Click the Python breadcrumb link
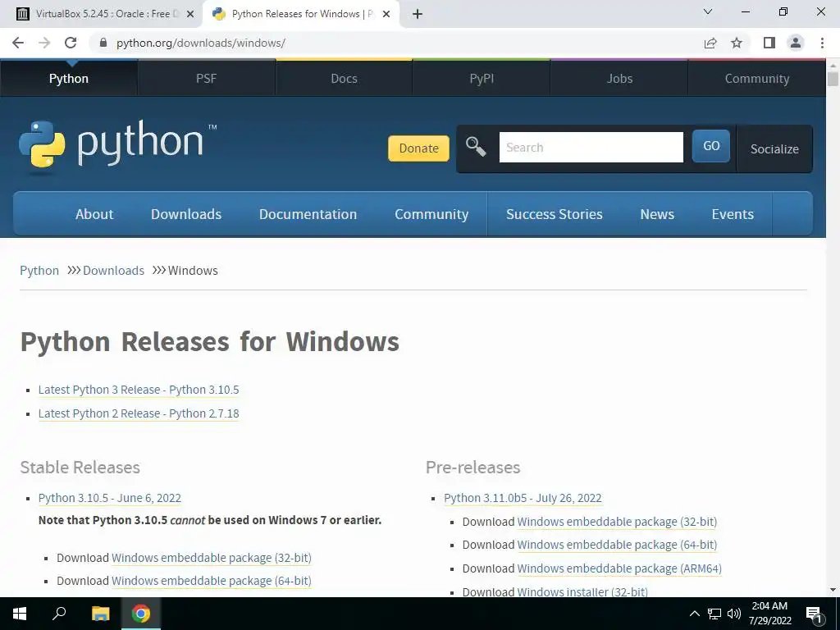The height and width of the screenshot is (630, 840). click(x=39, y=271)
